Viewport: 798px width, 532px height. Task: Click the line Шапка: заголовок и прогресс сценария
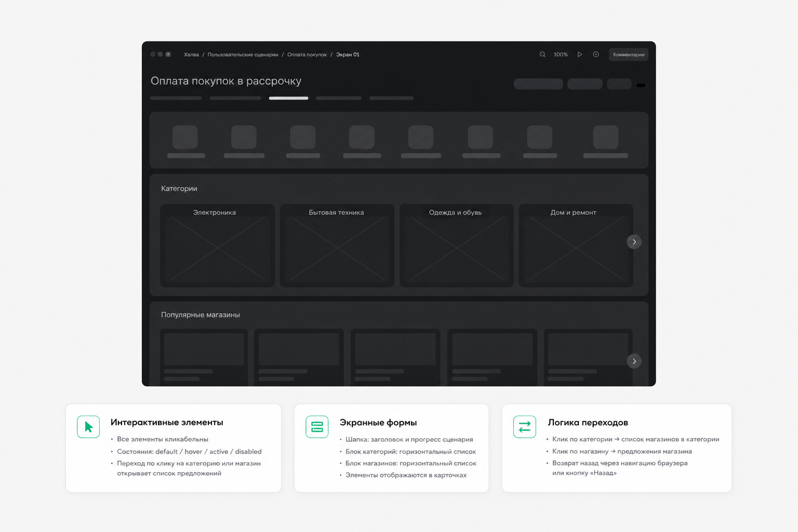pos(409,440)
